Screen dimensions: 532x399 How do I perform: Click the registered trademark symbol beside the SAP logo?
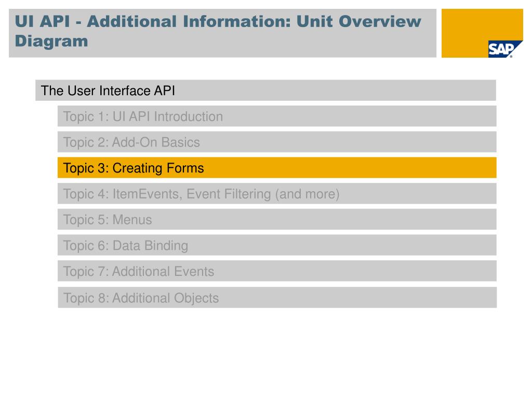(x=511, y=56)
